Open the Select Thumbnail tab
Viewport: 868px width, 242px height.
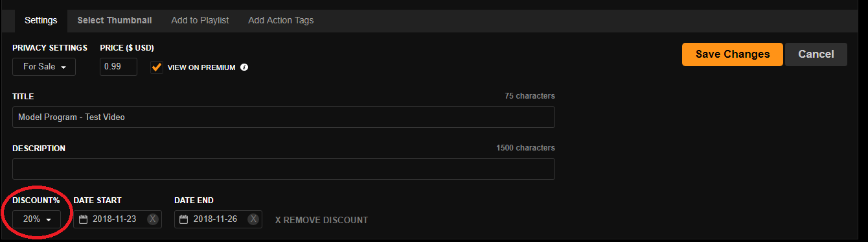coord(115,20)
